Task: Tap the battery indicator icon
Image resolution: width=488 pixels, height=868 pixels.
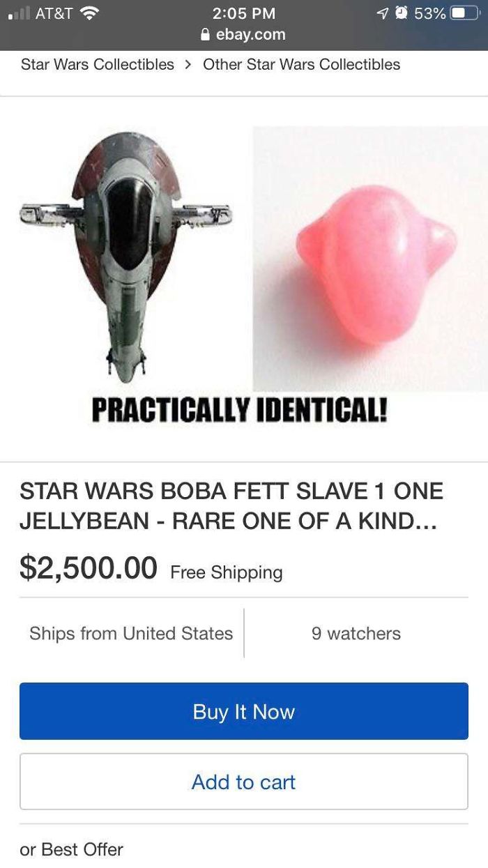Action: click(464, 13)
